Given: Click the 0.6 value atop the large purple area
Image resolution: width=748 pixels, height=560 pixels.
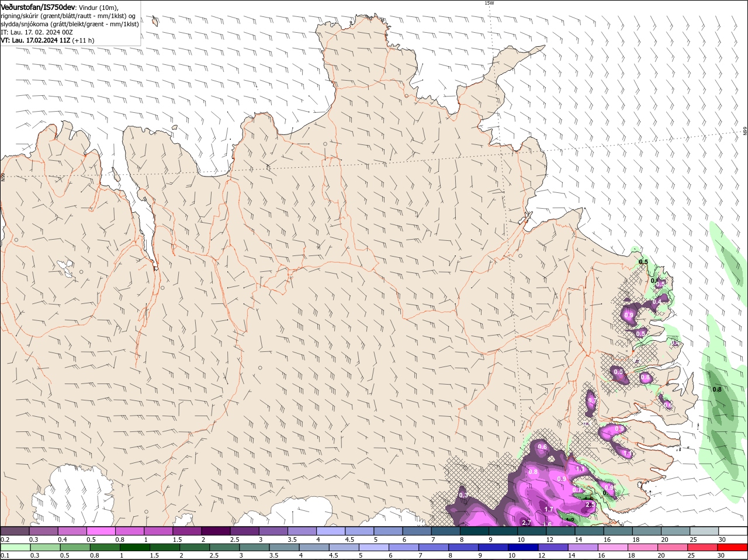Looking at the screenshot, I should (x=542, y=447).
